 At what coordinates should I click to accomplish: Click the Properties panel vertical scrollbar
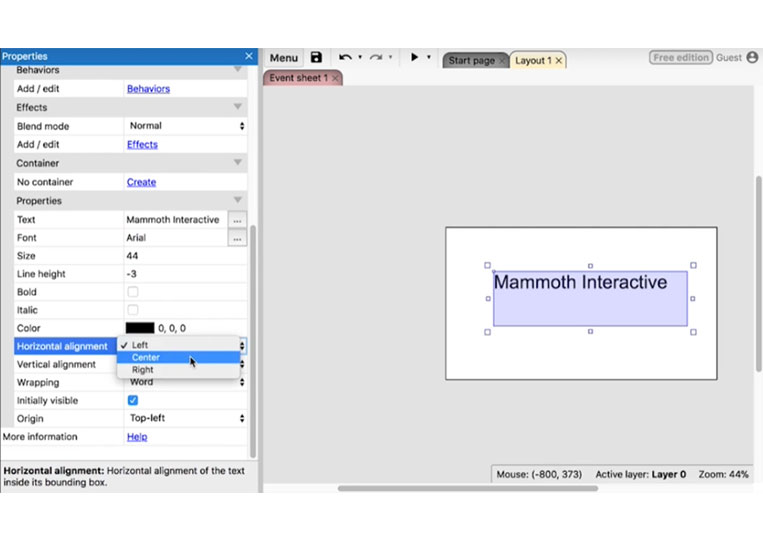(x=253, y=342)
